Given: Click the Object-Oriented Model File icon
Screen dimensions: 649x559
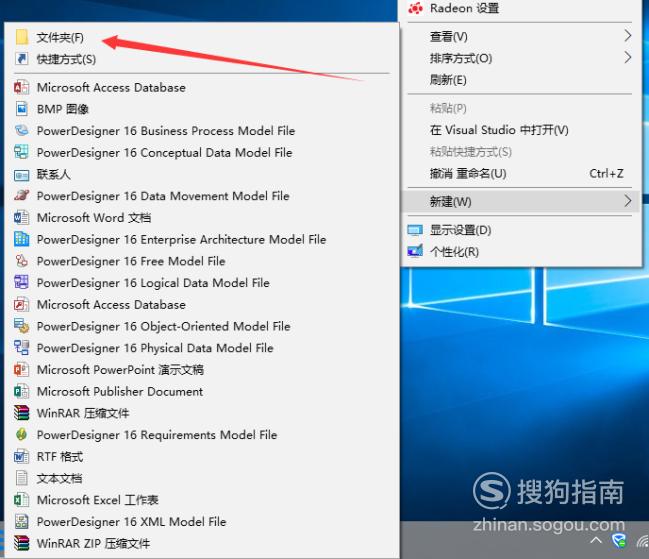Looking at the screenshot, I should point(22,326).
